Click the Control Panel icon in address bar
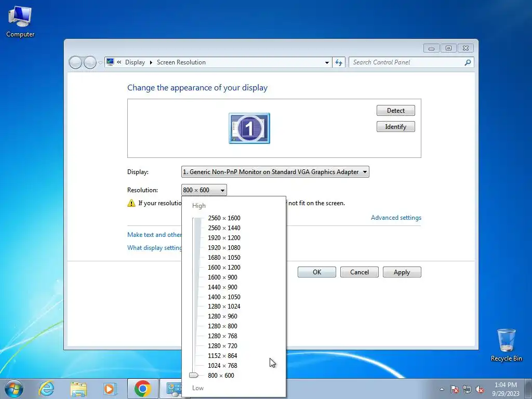Screen dimensions: 532x399 click(110, 62)
